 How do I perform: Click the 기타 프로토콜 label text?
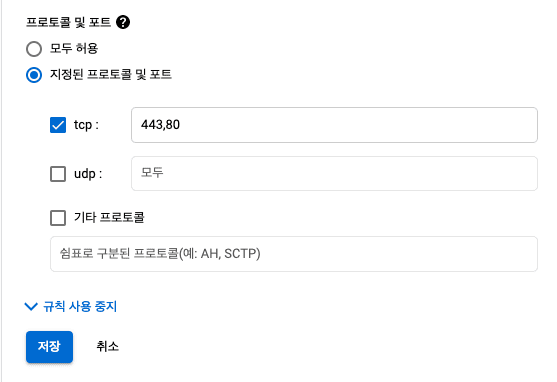(109, 217)
